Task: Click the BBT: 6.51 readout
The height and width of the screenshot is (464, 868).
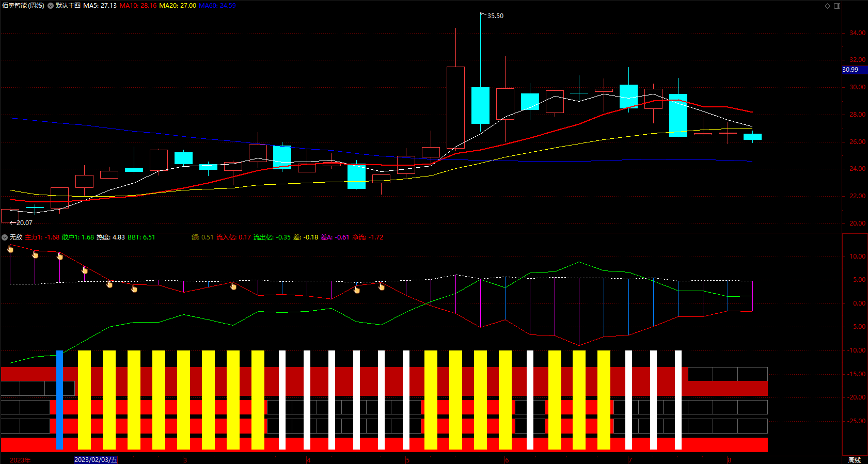Action: [141, 237]
